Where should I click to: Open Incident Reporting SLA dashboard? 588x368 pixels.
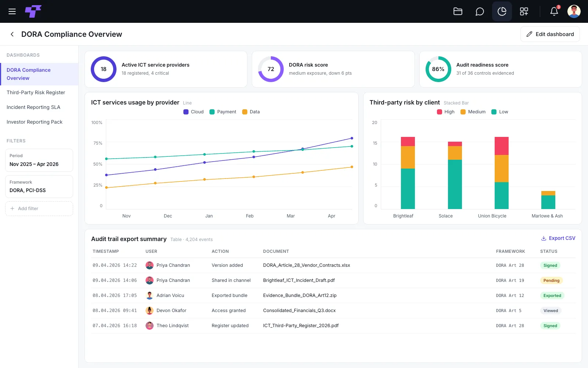(x=33, y=107)
